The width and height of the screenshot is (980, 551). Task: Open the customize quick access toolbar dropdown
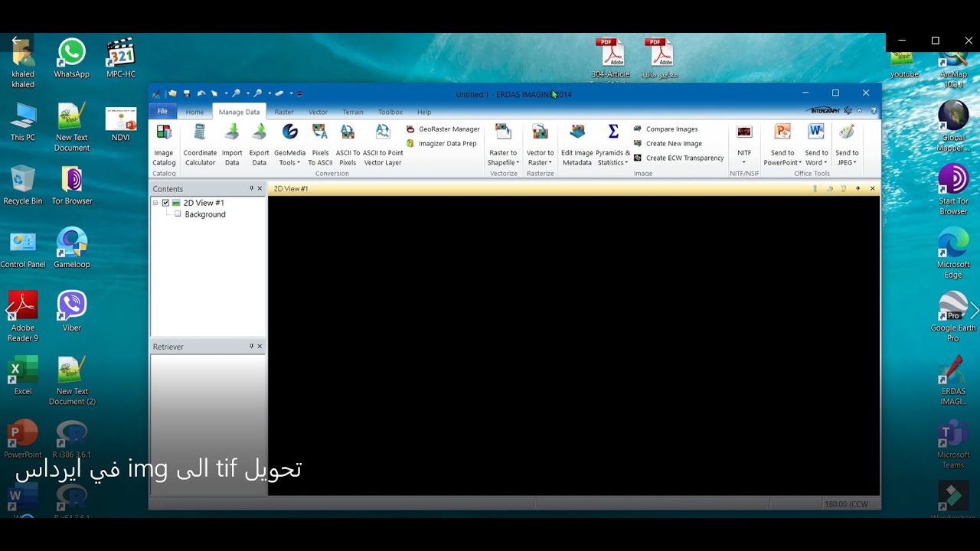300,94
